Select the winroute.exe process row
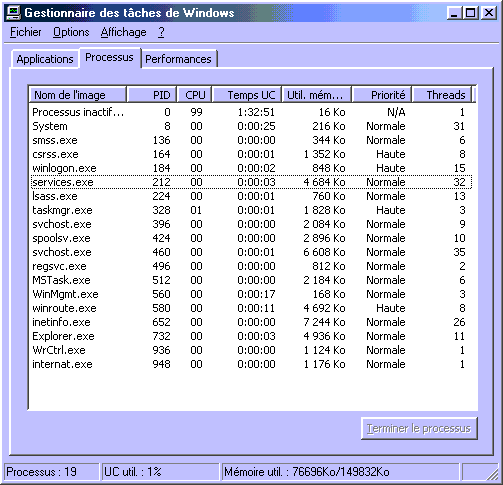503x485 pixels. [251, 308]
